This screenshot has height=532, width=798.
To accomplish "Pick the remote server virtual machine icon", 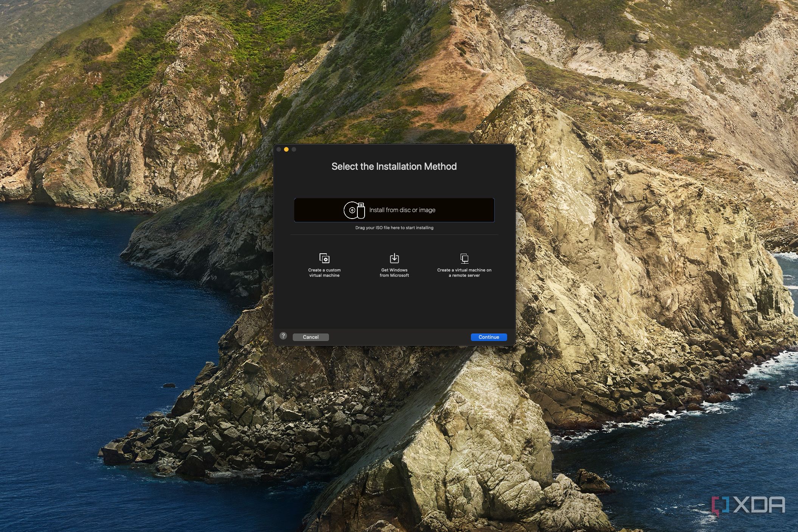I will tap(464, 258).
